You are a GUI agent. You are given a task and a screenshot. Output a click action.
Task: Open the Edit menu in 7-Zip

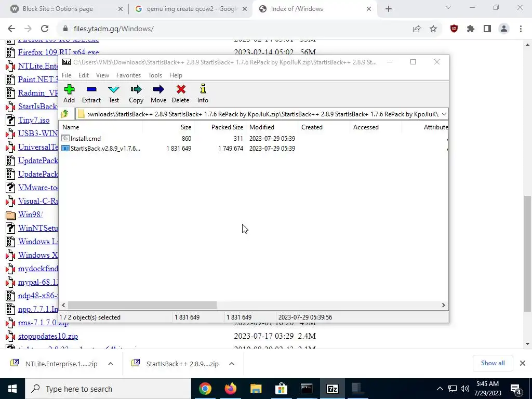pos(84,75)
